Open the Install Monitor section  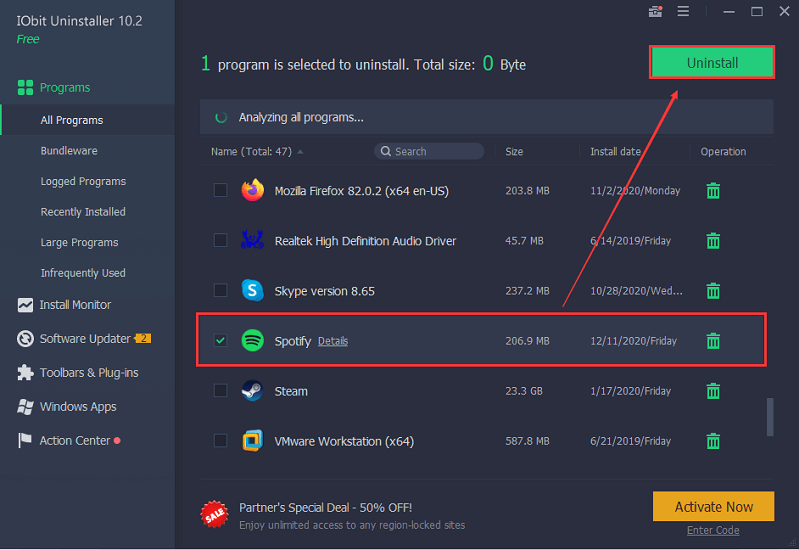(75, 305)
